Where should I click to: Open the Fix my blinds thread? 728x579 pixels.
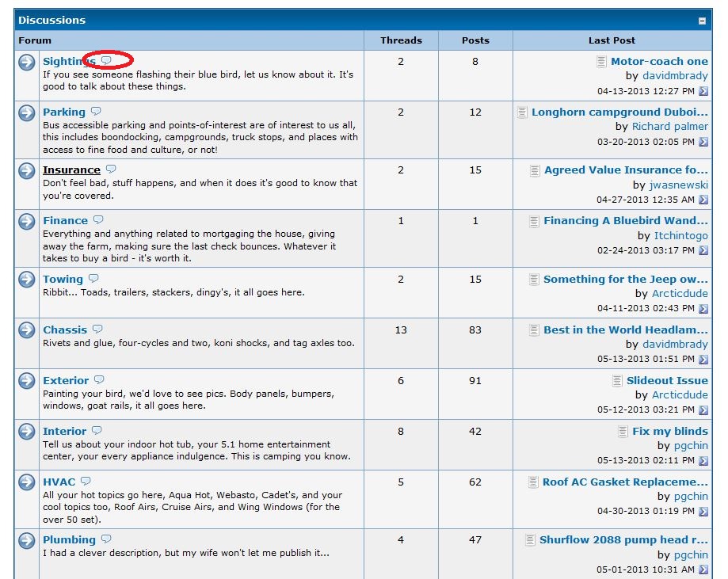tap(669, 431)
